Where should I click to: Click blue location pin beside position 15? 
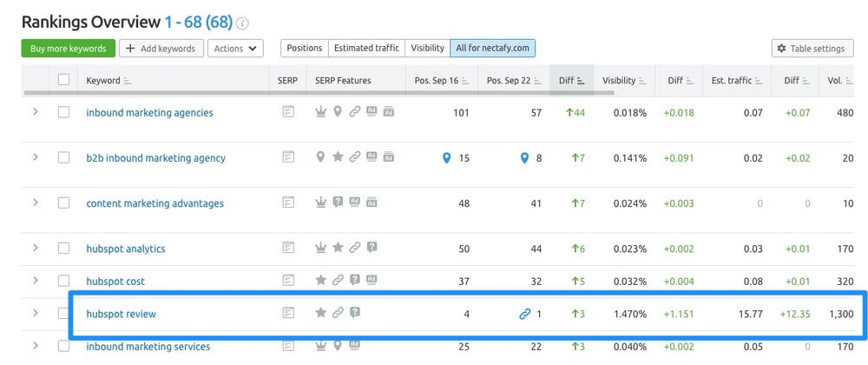(x=447, y=158)
